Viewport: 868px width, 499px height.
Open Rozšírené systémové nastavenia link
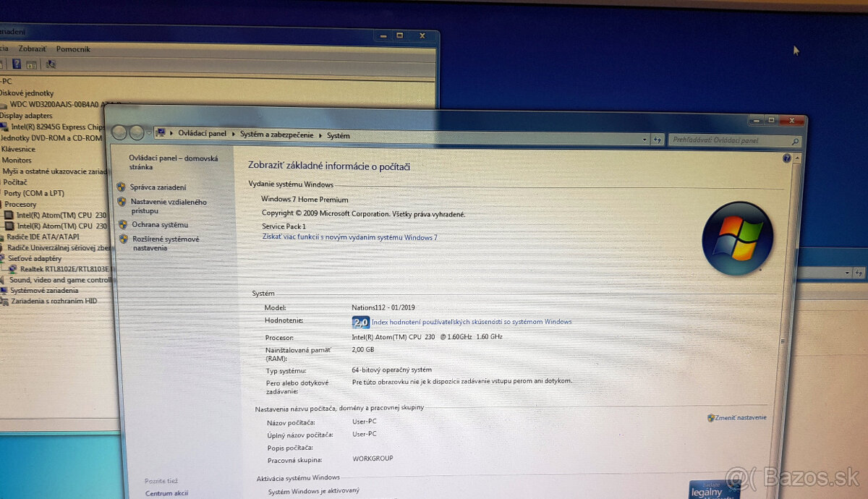[166, 244]
